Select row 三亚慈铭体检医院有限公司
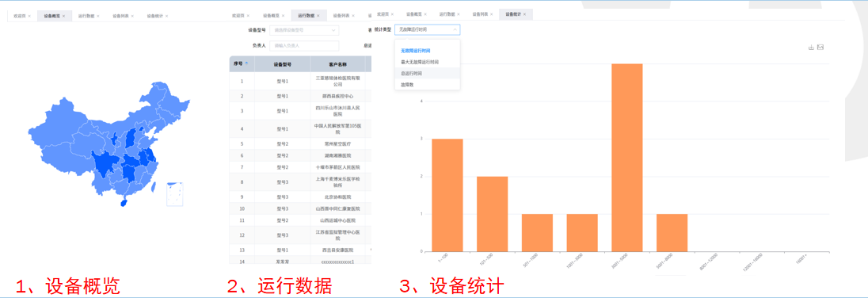868x298 pixels. (x=300, y=82)
